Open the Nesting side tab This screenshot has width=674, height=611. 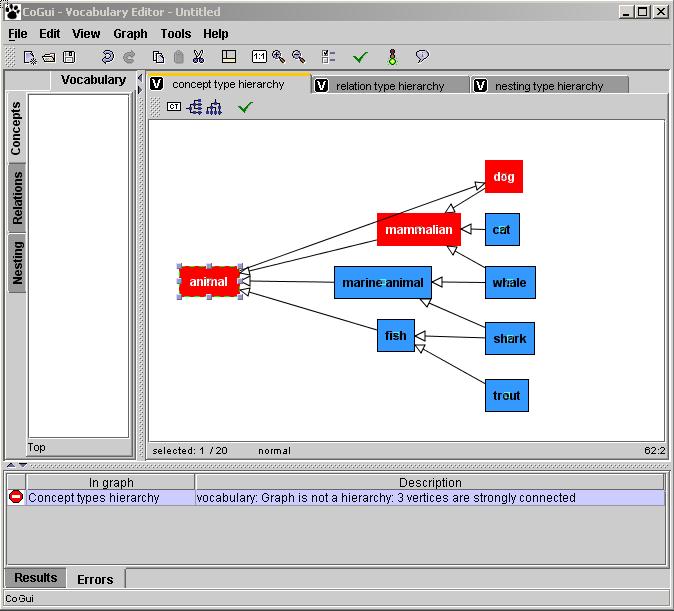[17, 263]
